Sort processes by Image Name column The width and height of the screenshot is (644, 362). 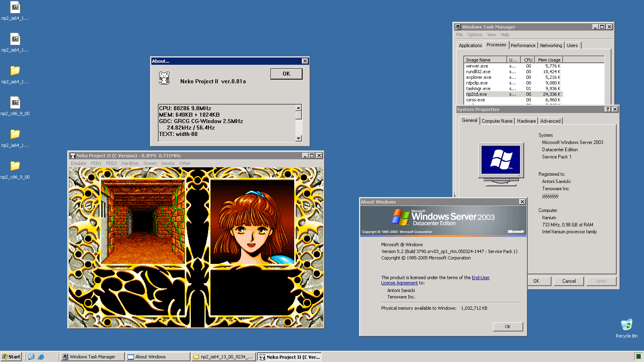click(485, 60)
